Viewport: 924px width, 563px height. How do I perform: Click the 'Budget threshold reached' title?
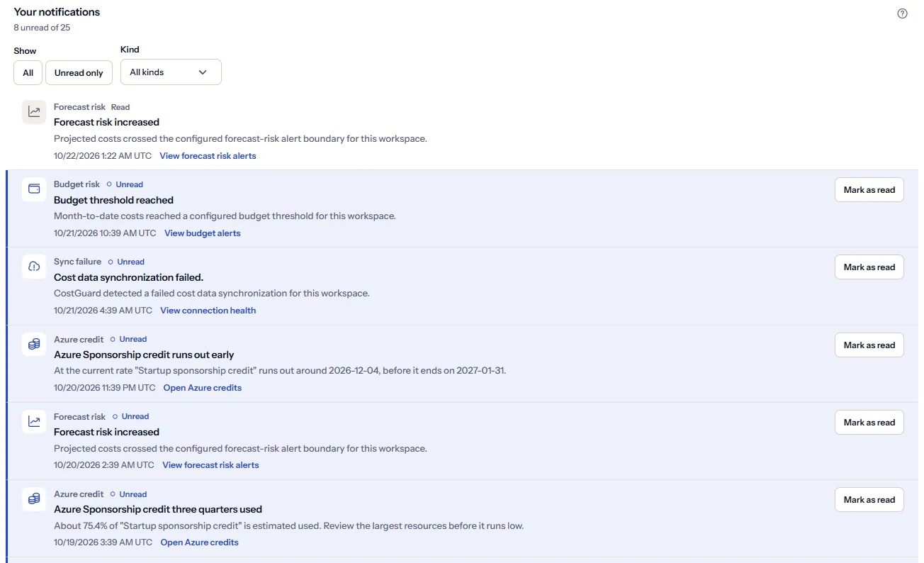pyautogui.click(x=113, y=200)
